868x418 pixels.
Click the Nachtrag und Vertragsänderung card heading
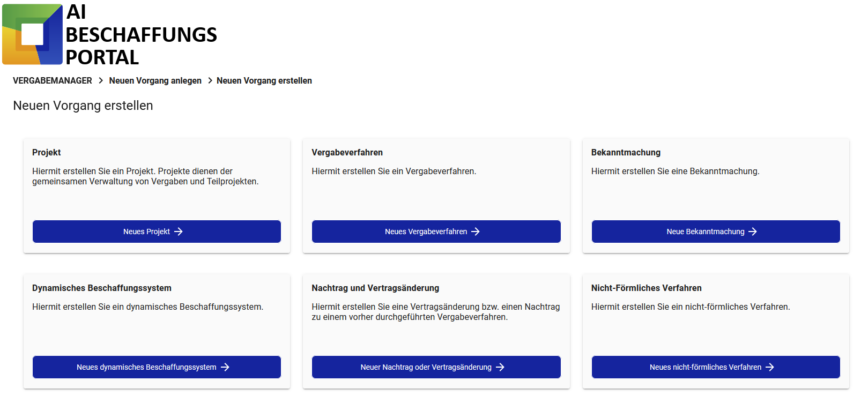tap(375, 288)
